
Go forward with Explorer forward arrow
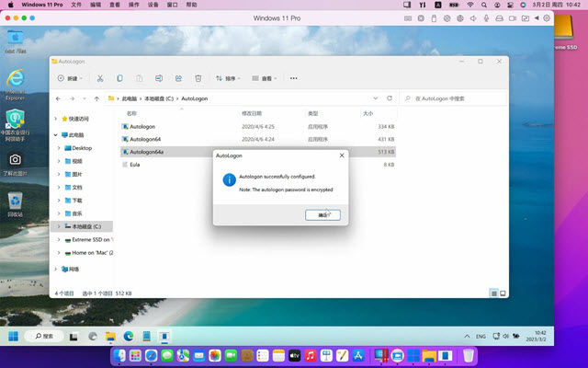click(72, 98)
